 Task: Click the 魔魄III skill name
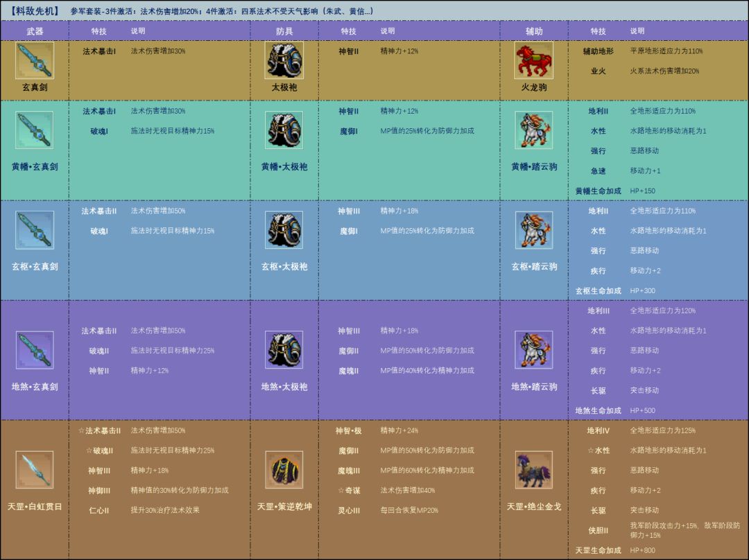(x=349, y=471)
